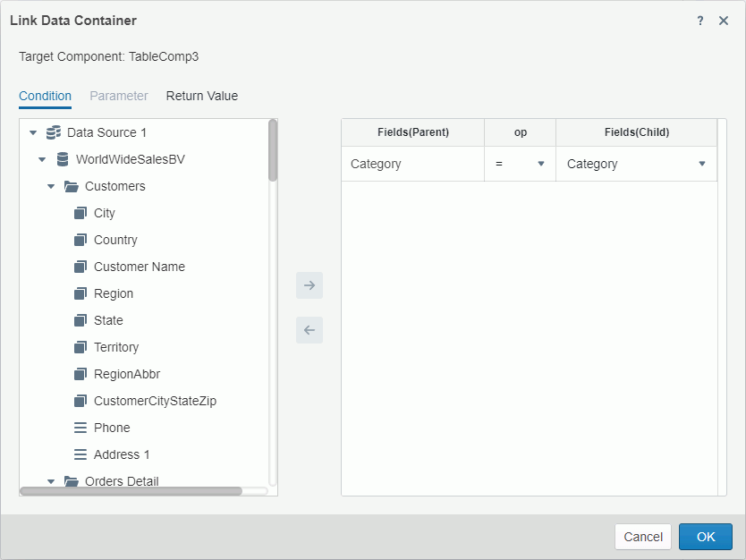This screenshot has height=560, width=746.
Task: Collapse the Data Source 1 tree node
Action: 33,132
